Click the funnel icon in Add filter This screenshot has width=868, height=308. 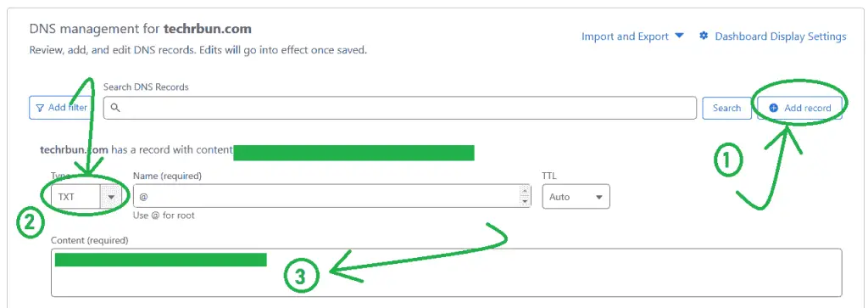[x=40, y=108]
